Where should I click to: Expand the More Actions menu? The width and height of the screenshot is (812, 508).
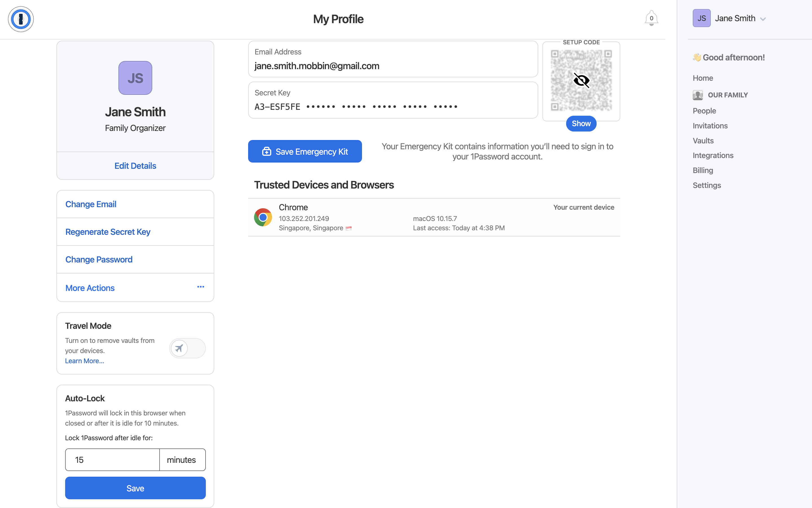click(x=135, y=288)
